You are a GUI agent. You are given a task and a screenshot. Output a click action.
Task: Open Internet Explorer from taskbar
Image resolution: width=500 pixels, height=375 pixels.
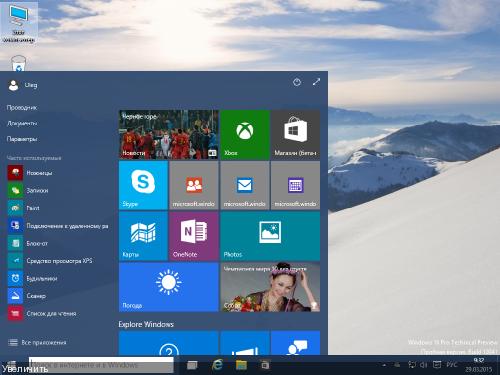(x=217, y=365)
